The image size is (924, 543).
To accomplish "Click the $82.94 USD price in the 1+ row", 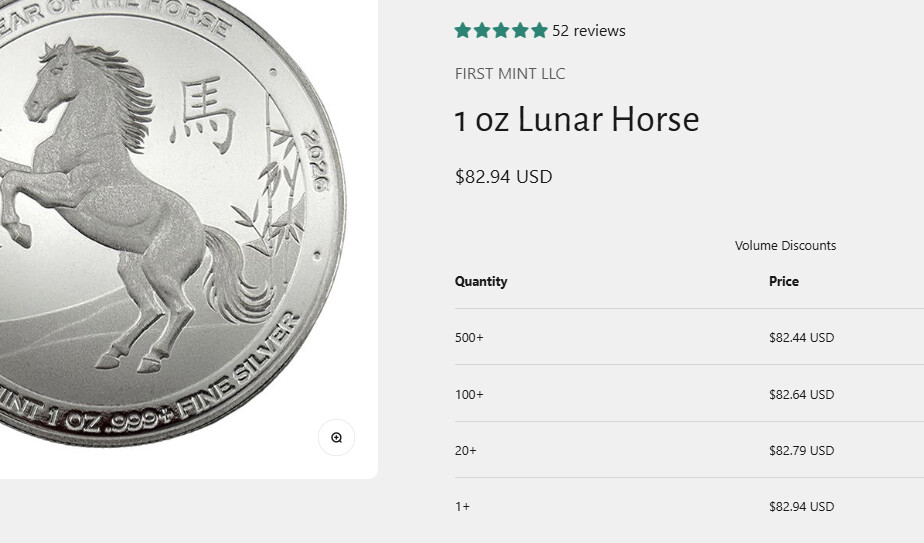I will coord(801,507).
